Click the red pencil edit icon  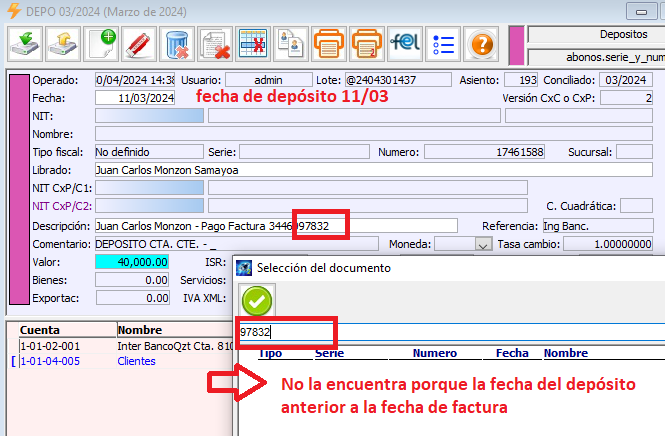pyautogui.click(x=139, y=45)
